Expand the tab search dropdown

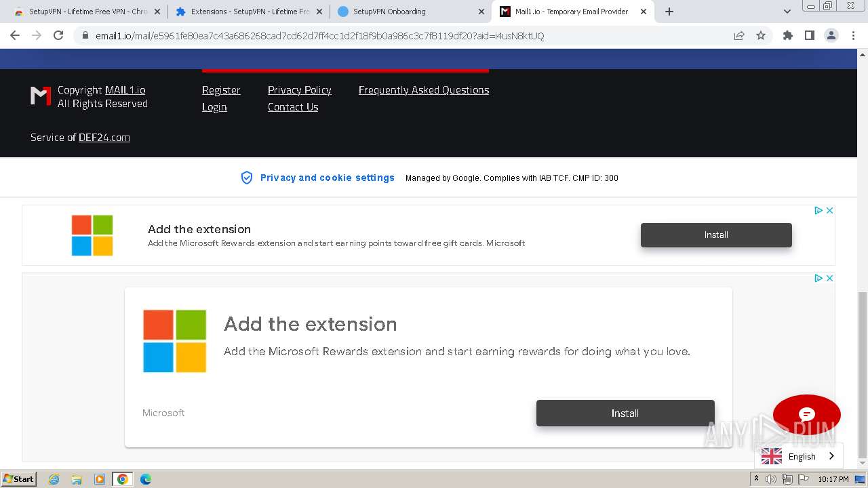[787, 12]
